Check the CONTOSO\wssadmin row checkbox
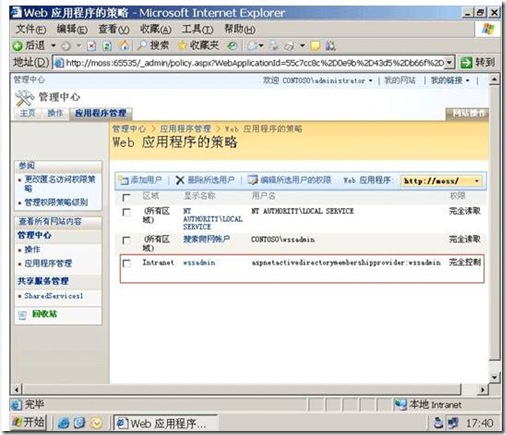This screenshot has width=506, height=435. [126, 240]
